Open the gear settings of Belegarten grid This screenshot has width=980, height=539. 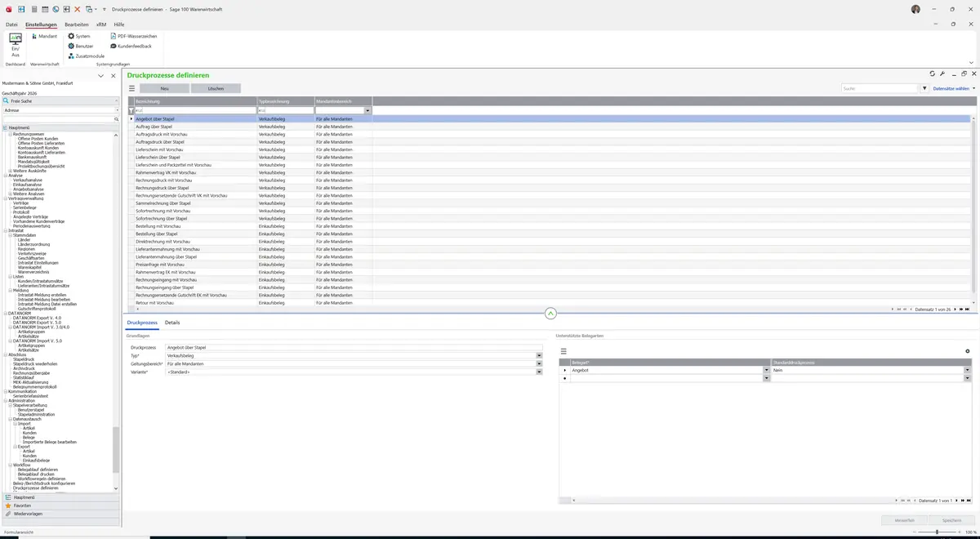coord(968,351)
